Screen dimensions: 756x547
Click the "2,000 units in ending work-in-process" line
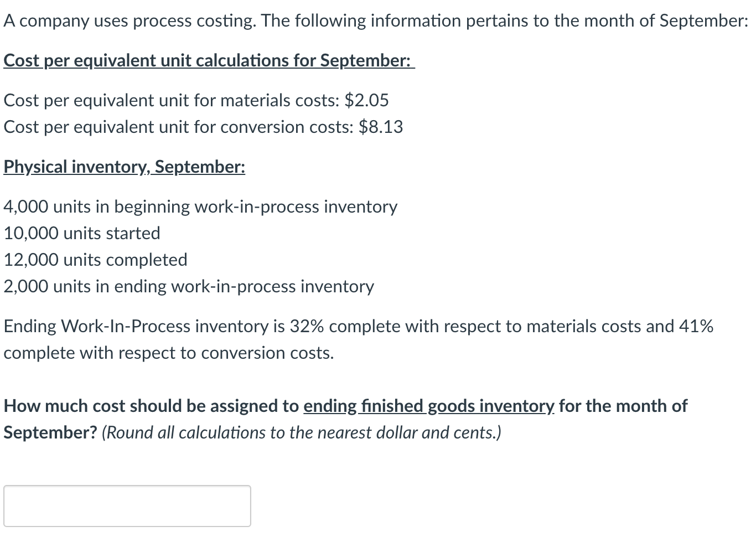[x=189, y=286]
